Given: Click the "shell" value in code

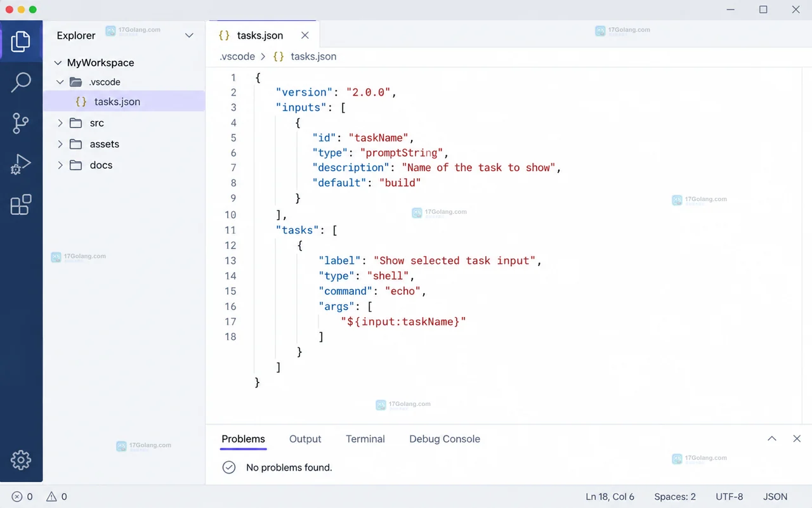Looking at the screenshot, I should 388,276.
